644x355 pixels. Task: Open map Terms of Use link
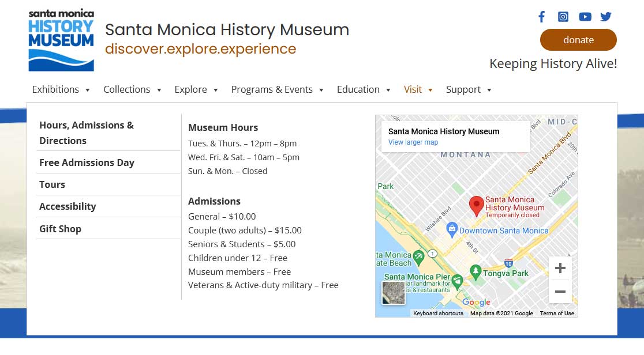(x=557, y=314)
